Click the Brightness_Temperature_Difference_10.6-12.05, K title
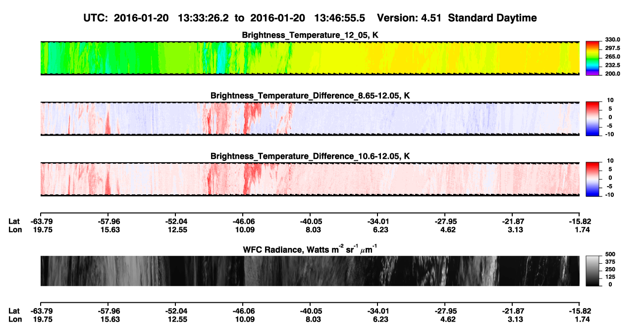Image resolution: width=644 pixels, height=330 pixels. pos(310,156)
